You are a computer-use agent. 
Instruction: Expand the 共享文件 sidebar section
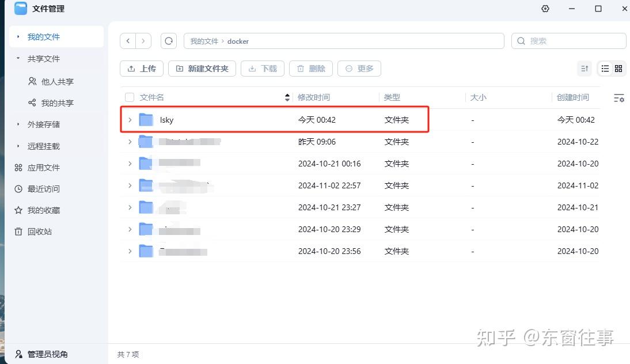[x=18, y=59]
